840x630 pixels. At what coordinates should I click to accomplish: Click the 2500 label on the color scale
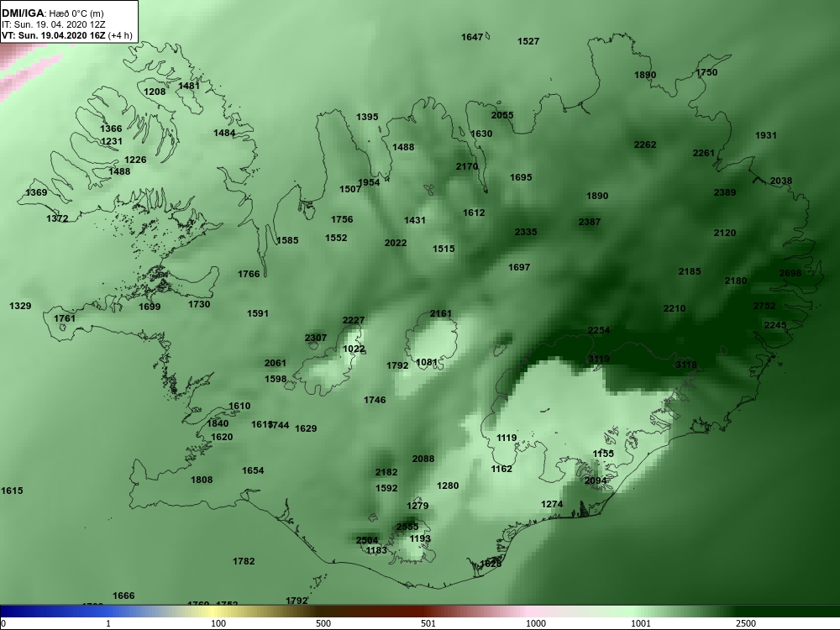(746, 623)
